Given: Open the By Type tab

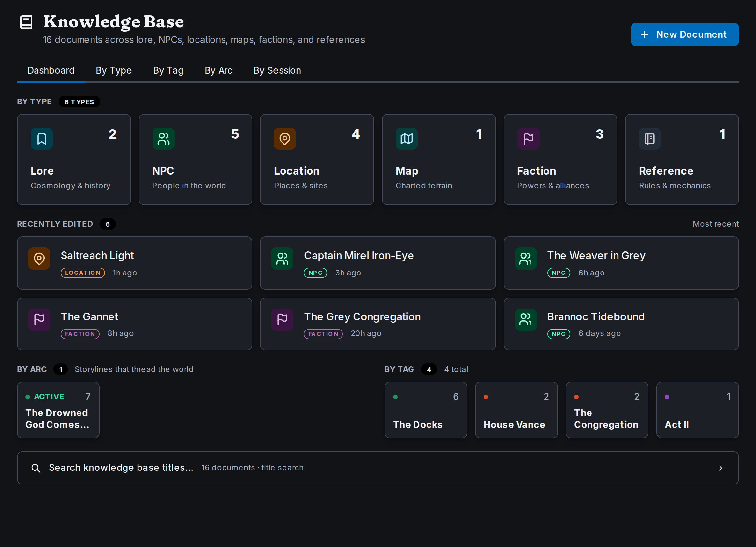Looking at the screenshot, I should point(114,70).
